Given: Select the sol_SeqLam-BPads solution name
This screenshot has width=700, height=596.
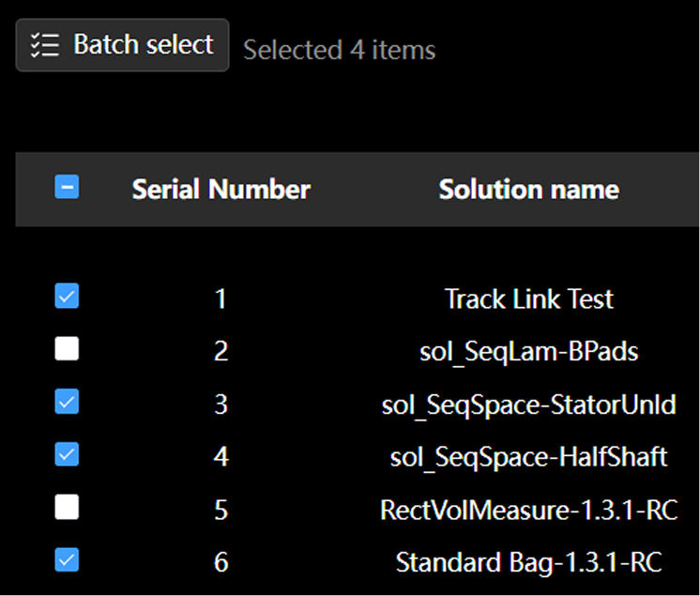Looking at the screenshot, I should [x=528, y=352].
